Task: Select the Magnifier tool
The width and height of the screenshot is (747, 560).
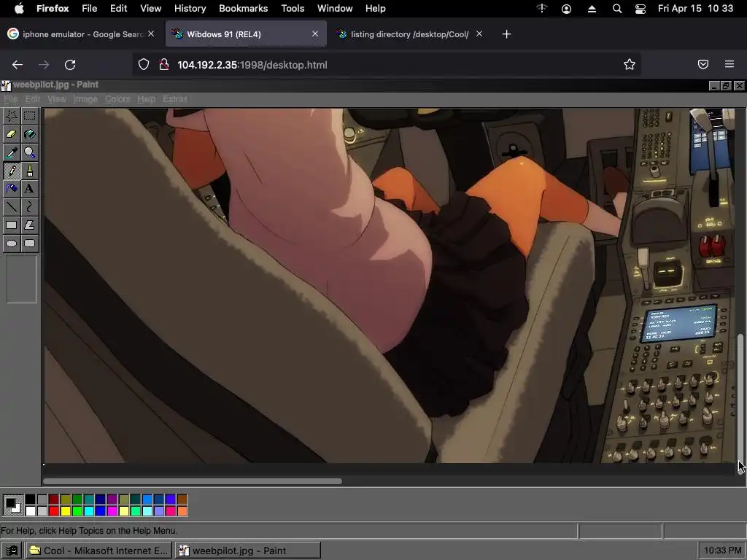Action: (x=29, y=152)
